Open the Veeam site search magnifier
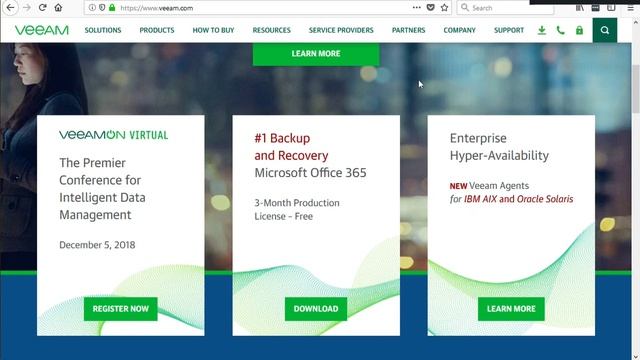The image size is (640, 360). (x=605, y=30)
